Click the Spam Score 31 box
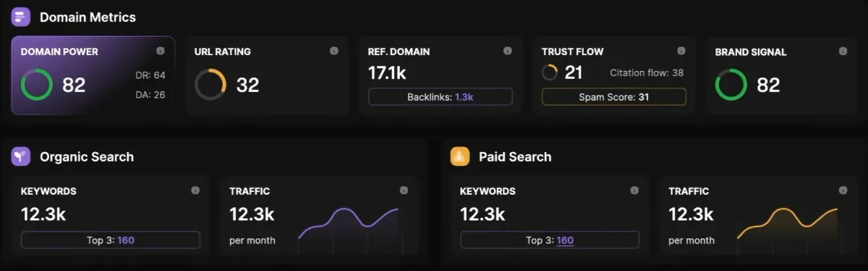Viewport: 868px width, 271px height. tap(614, 96)
